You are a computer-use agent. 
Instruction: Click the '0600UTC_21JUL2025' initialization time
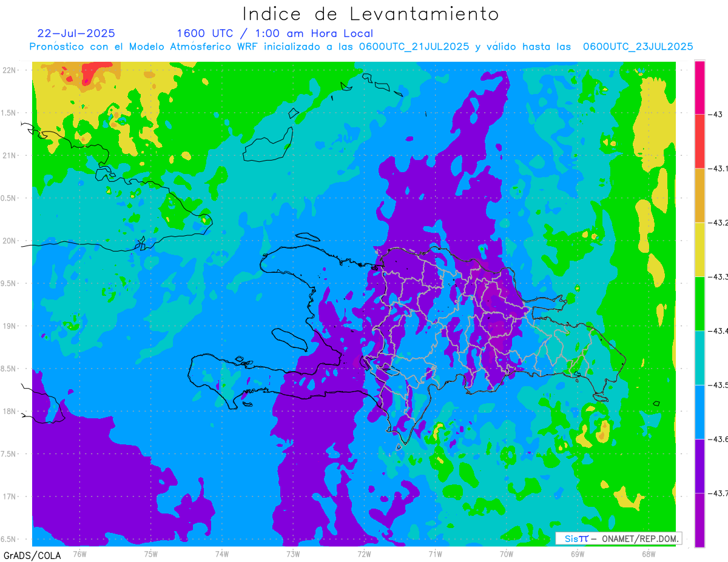click(414, 47)
